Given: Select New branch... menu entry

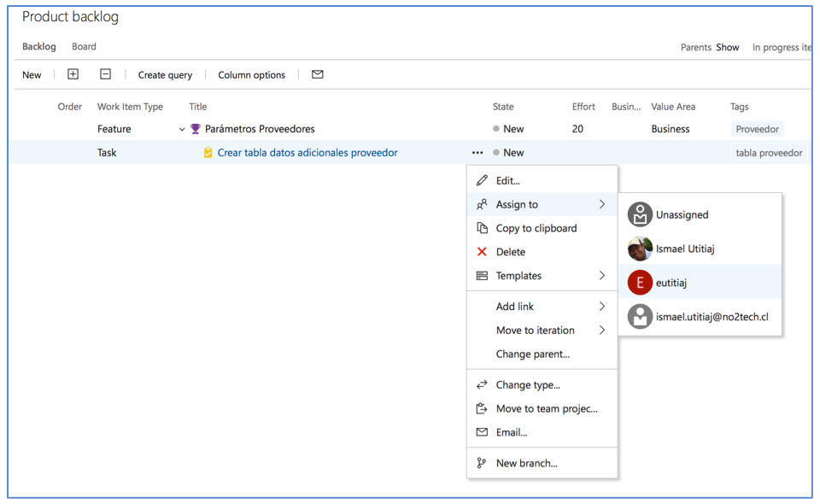Looking at the screenshot, I should [x=542, y=463].
